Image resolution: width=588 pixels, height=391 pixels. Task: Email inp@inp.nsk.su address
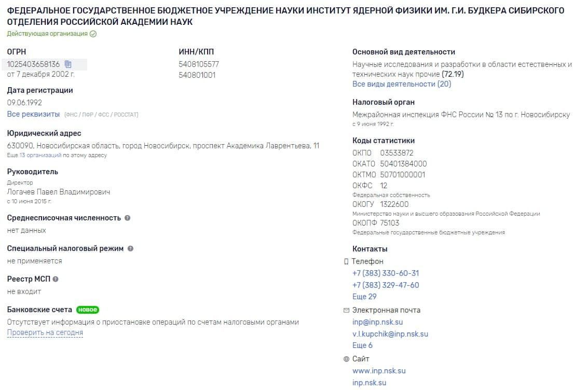tap(378, 322)
